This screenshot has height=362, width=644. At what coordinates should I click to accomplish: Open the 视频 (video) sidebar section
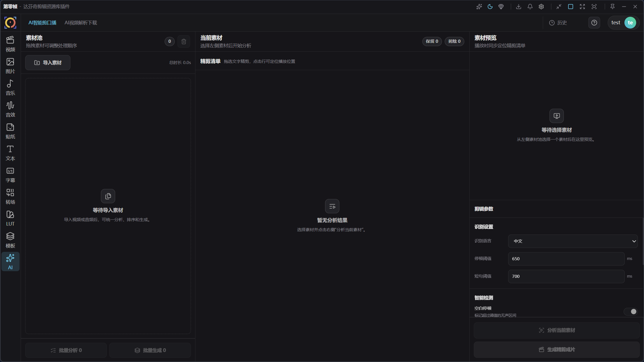10,44
